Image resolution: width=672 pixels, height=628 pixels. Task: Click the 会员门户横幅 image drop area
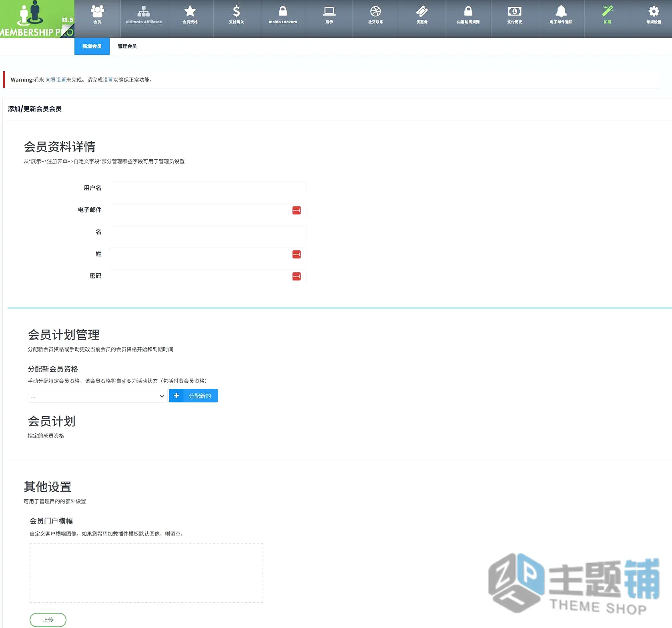coord(146,573)
